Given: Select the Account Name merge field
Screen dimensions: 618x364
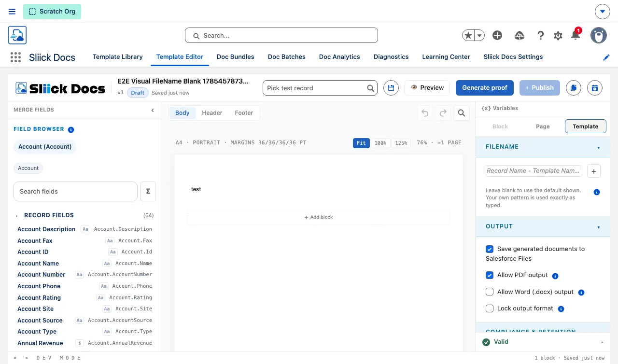Looking at the screenshot, I should tap(84, 264).
